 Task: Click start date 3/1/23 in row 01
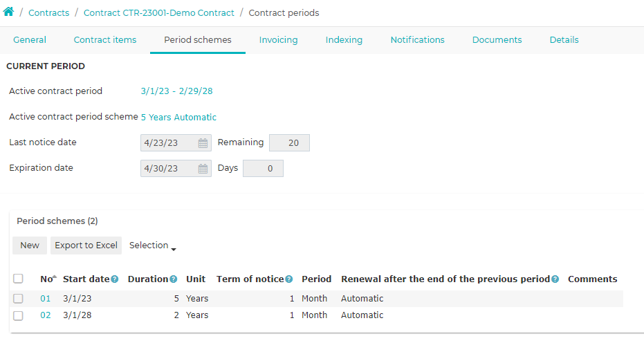click(77, 299)
